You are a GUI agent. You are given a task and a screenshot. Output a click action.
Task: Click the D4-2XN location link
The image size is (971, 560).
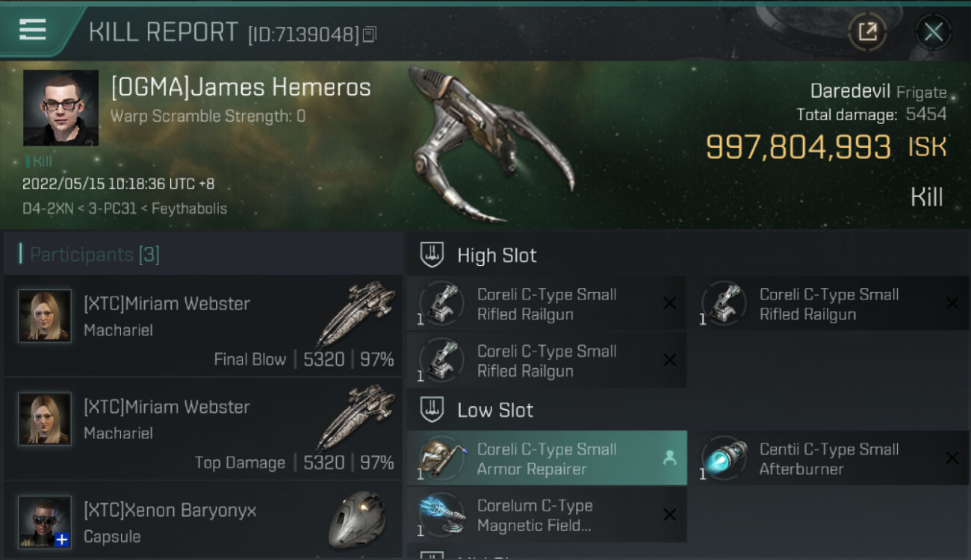point(47,208)
